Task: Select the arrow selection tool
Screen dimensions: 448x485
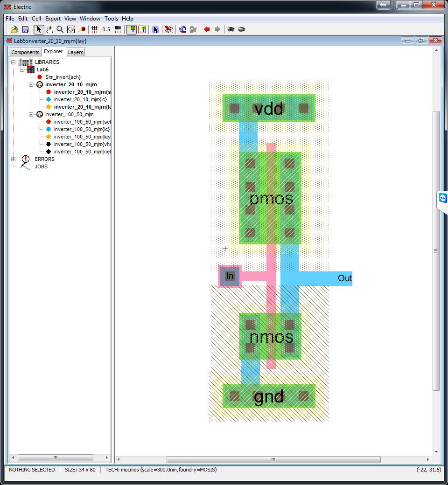Action: click(x=39, y=29)
